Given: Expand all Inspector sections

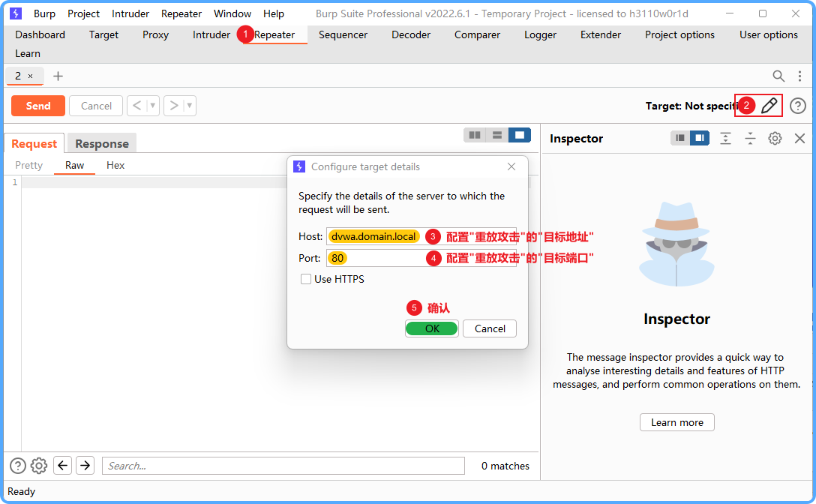Looking at the screenshot, I should click(x=725, y=138).
